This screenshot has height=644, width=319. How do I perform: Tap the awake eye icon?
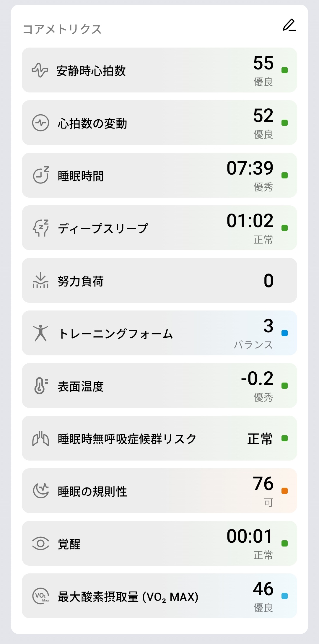click(x=40, y=543)
